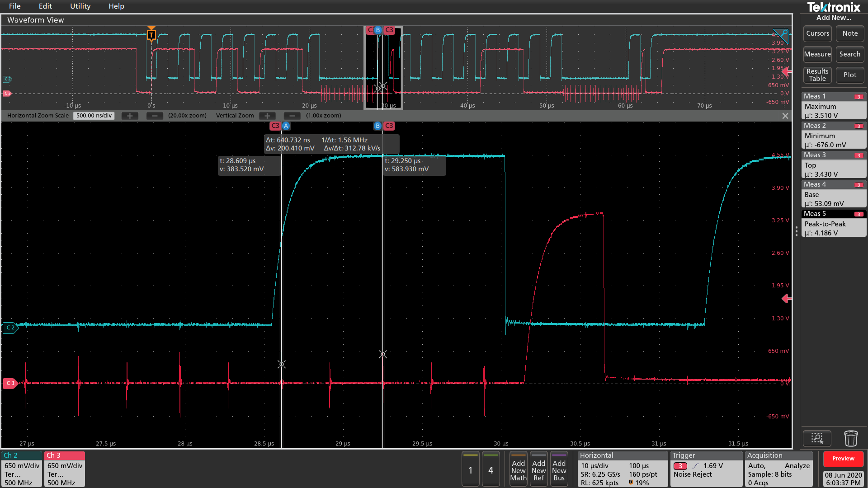Close the zoom view panel
Viewport: 868px width, 488px height.
tap(785, 116)
